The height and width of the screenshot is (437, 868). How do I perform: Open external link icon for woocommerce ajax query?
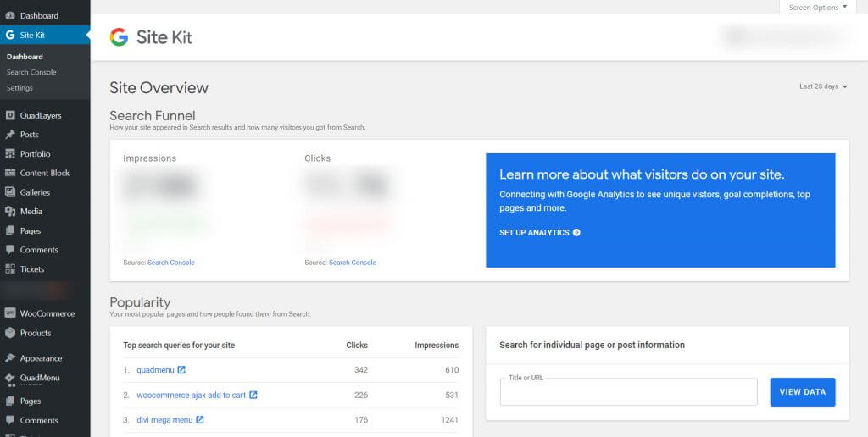click(253, 395)
